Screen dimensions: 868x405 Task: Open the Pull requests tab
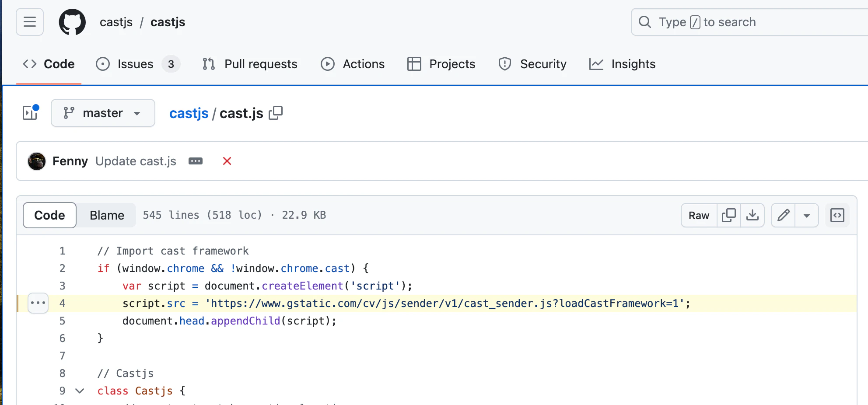250,64
